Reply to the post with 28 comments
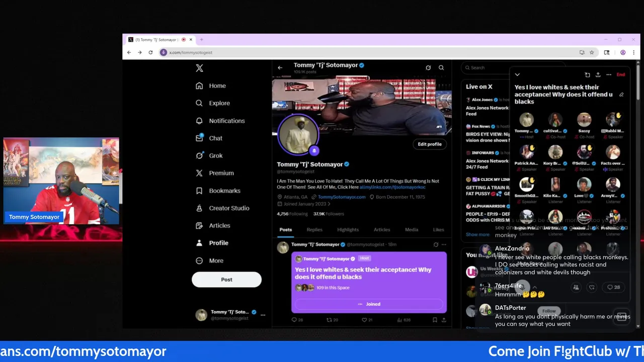 [x=297, y=320]
